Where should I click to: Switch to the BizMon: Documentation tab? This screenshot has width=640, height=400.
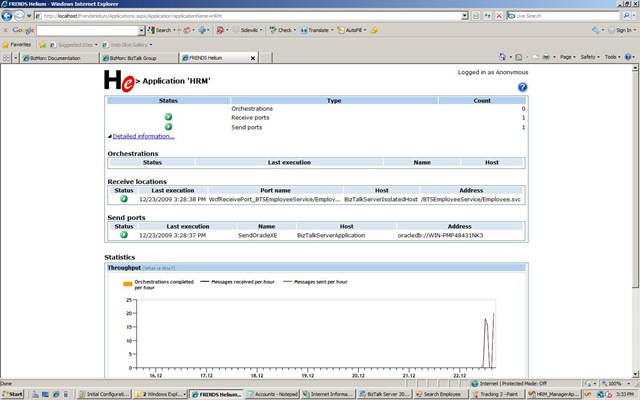tap(60, 58)
